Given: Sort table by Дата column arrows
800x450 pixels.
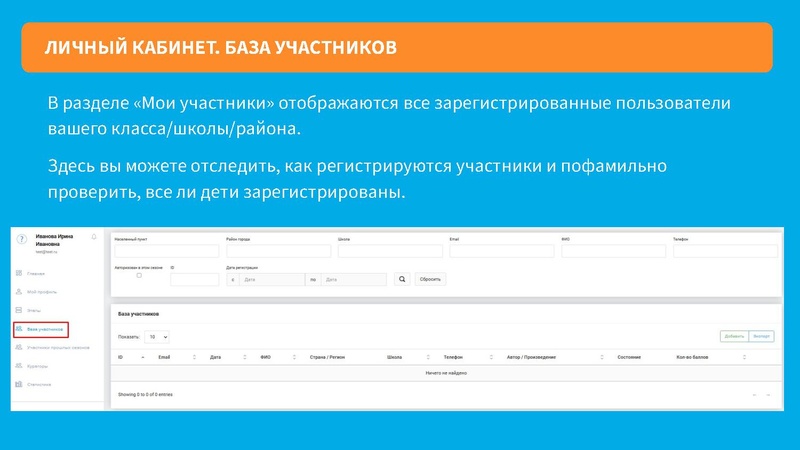Looking at the screenshot, I should pos(245,357).
